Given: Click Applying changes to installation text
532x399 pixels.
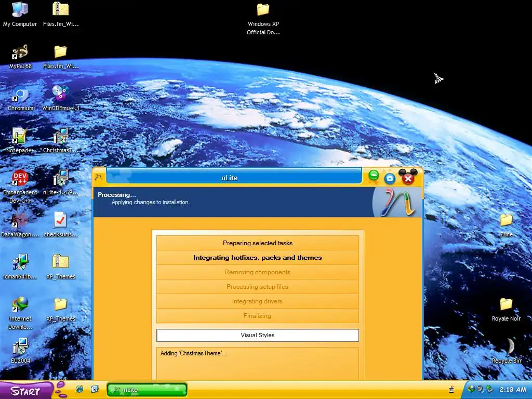Looking at the screenshot, I should pos(151,202).
